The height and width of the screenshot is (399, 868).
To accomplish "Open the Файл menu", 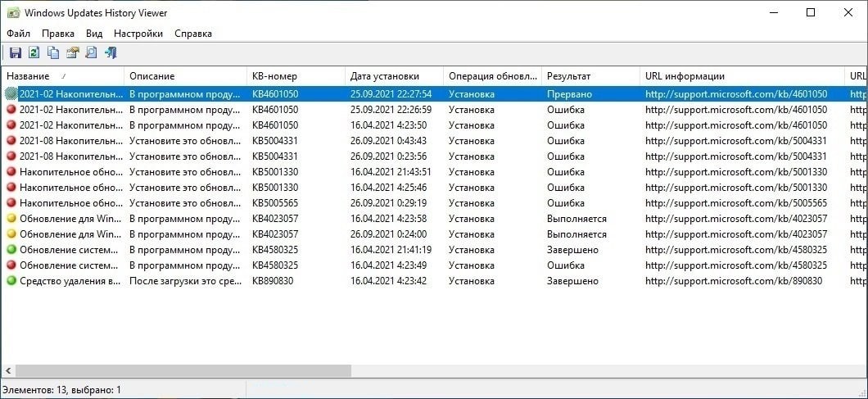I will tap(18, 34).
